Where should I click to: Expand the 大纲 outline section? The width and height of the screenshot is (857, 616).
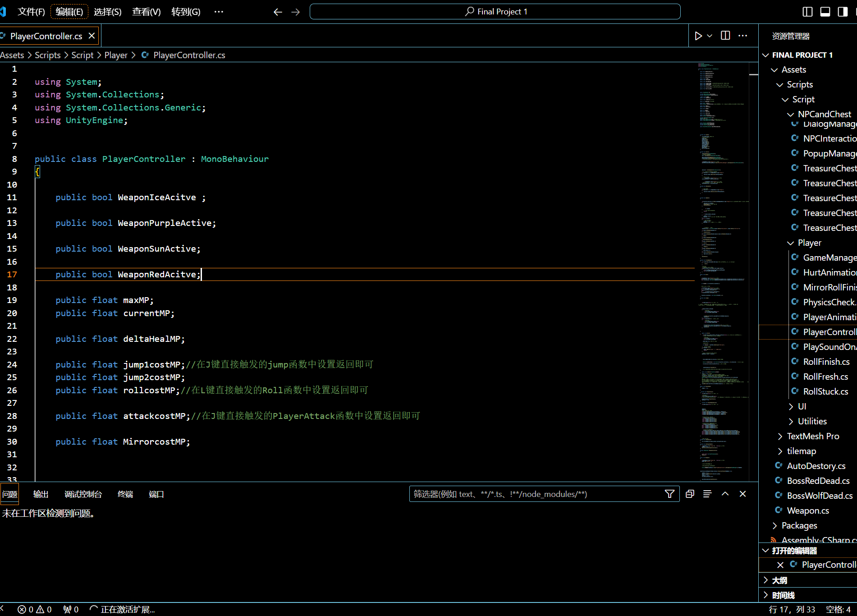click(x=779, y=580)
